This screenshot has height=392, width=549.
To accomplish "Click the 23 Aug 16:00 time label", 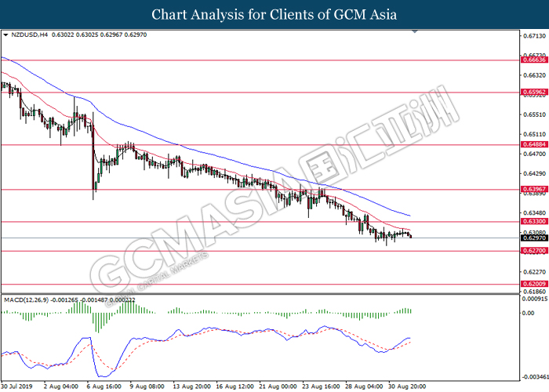I will tap(321, 387).
